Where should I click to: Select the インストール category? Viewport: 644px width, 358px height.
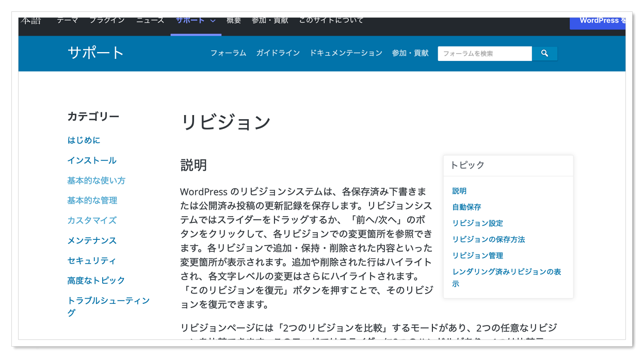coord(92,160)
